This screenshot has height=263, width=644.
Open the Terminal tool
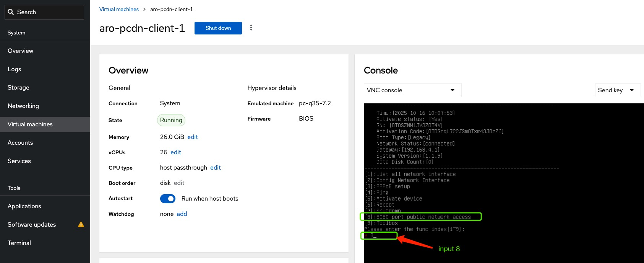(19, 243)
